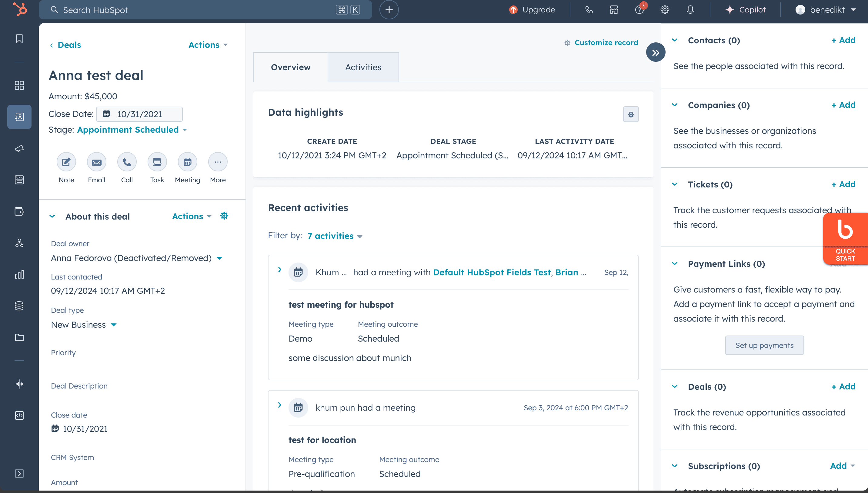Create a Task for the deal
Screen dimensions: 868x493
tap(157, 162)
